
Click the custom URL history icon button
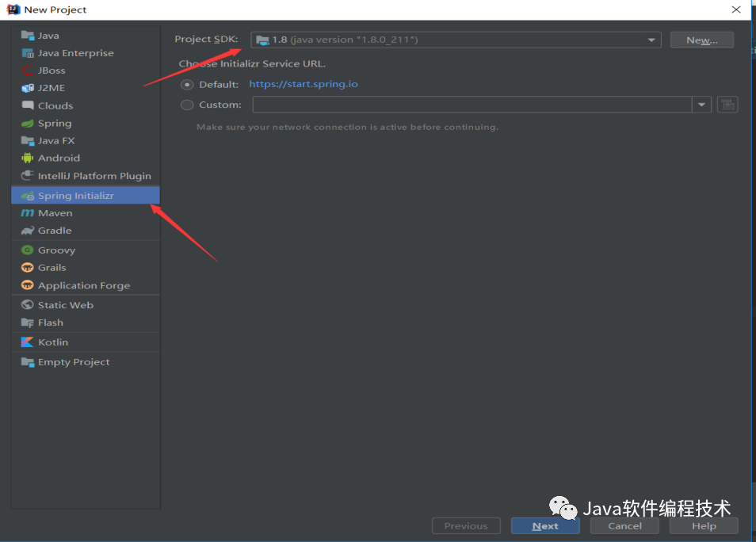click(727, 104)
